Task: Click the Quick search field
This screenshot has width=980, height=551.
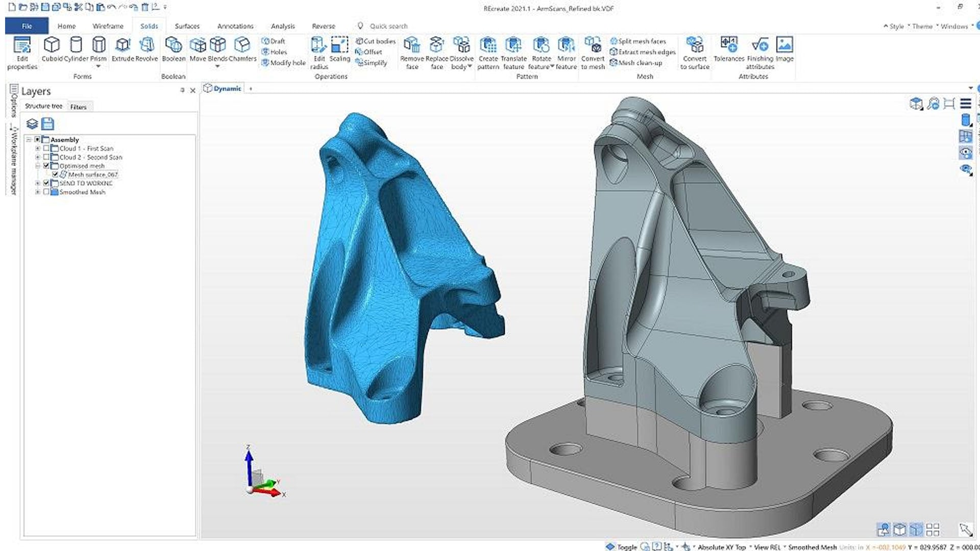Action: click(388, 26)
